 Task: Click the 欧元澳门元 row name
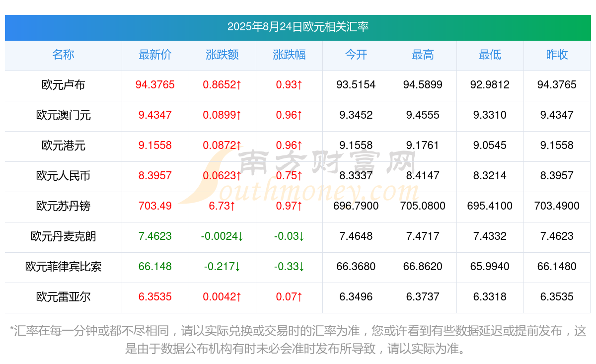(63, 115)
